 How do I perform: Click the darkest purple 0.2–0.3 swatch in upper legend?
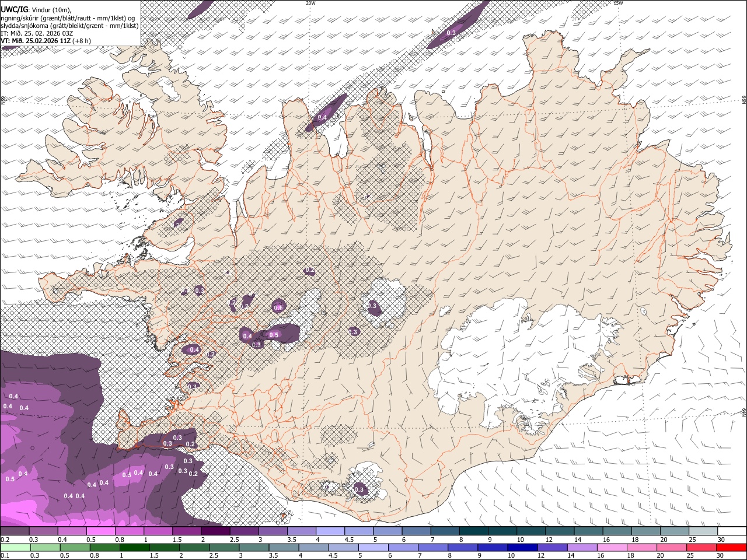coord(15,531)
